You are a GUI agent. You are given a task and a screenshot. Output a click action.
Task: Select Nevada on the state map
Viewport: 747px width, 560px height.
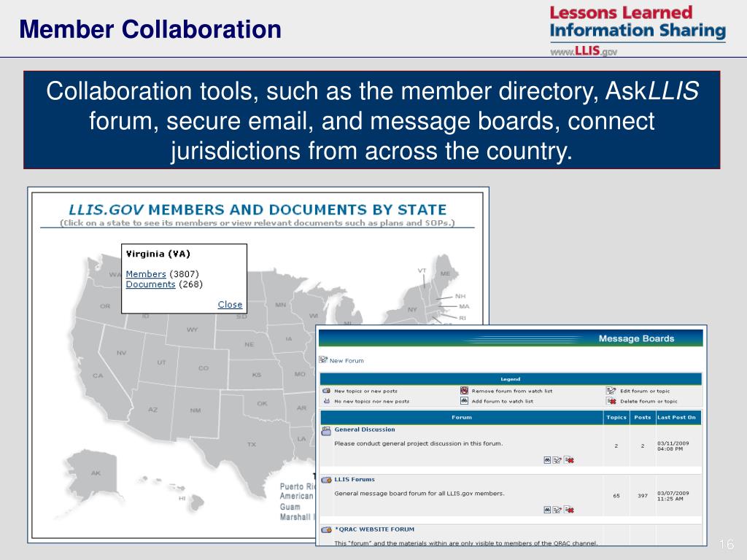tap(122, 353)
